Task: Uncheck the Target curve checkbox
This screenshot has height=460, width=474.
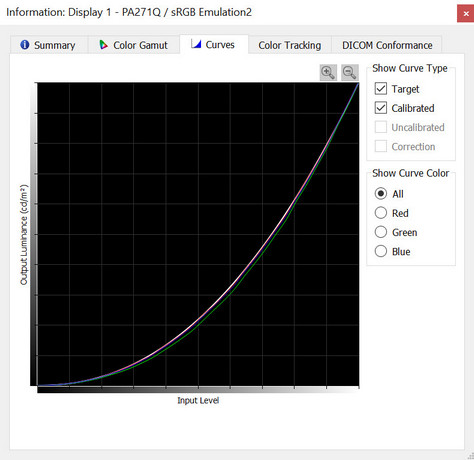Action: (381, 89)
